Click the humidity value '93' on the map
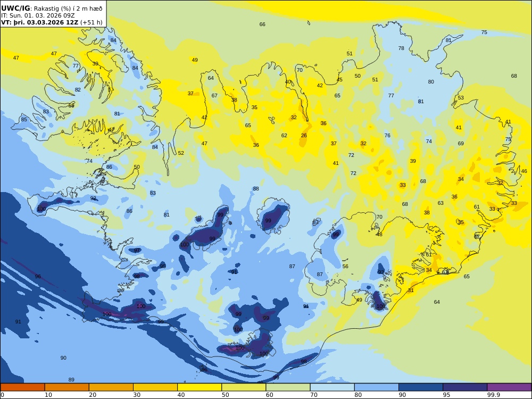 [x=381, y=272]
